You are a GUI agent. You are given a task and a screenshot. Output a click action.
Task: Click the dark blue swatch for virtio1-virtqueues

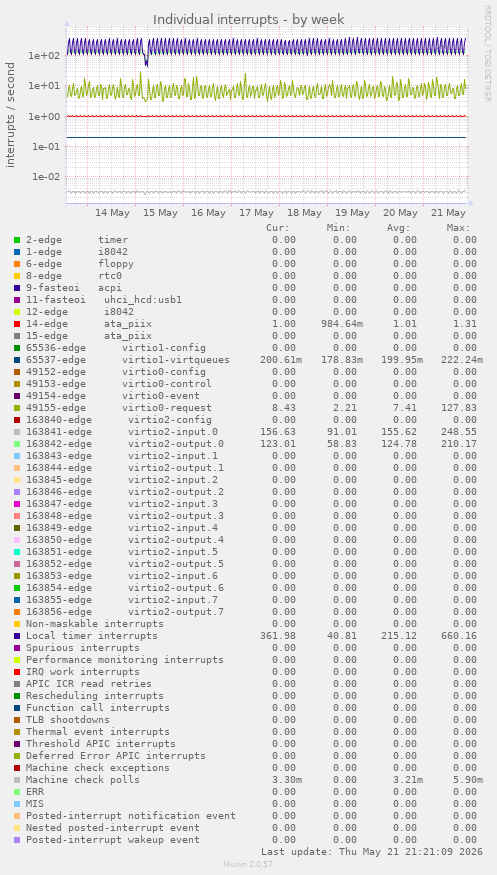[x=17, y=360]
